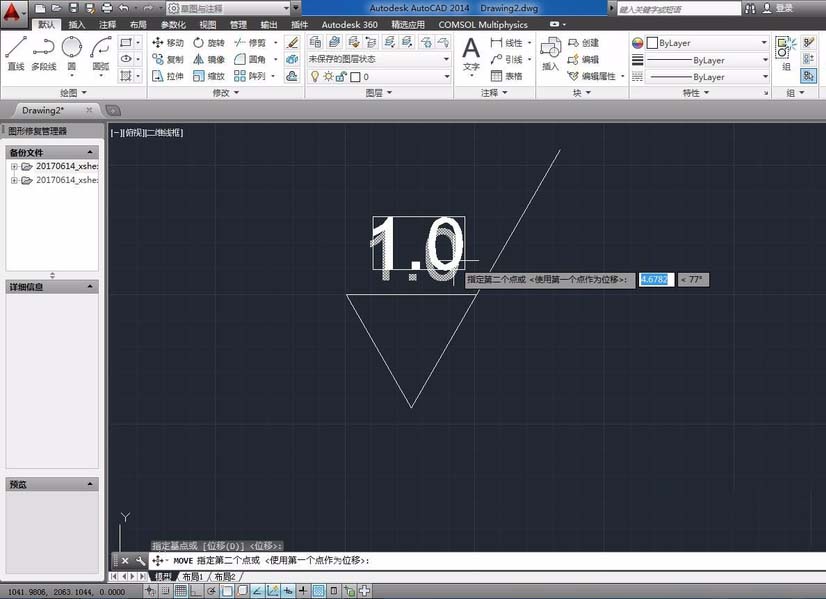Screen dimensions: 826x599
Task: Click the keyword search box in title bar
Action: tap(678, 8)
